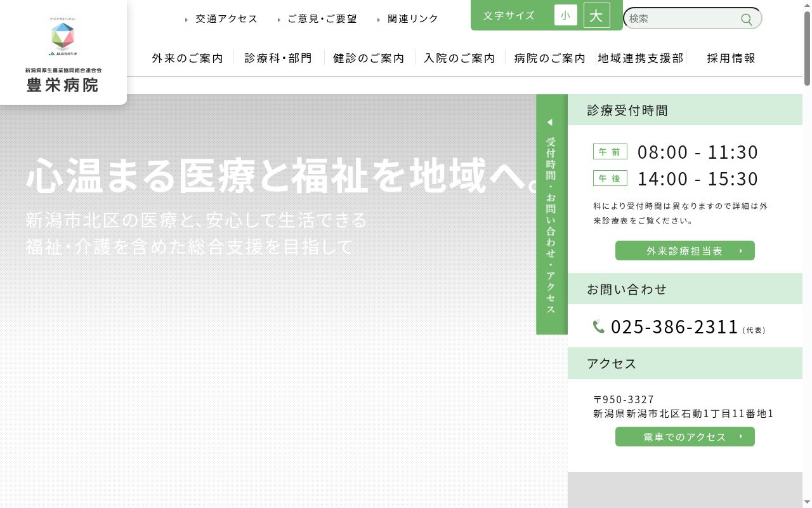Click the address 新潟県新潟市北区石動1丁目11番地1
The height and width of the screenshot is (508, 812).
(x=684, y=414)
